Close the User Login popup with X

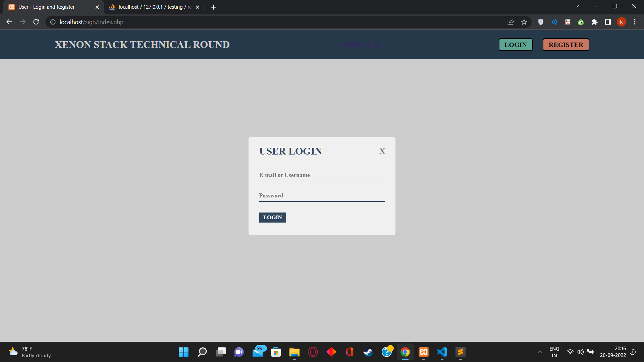tap(382, 151)
